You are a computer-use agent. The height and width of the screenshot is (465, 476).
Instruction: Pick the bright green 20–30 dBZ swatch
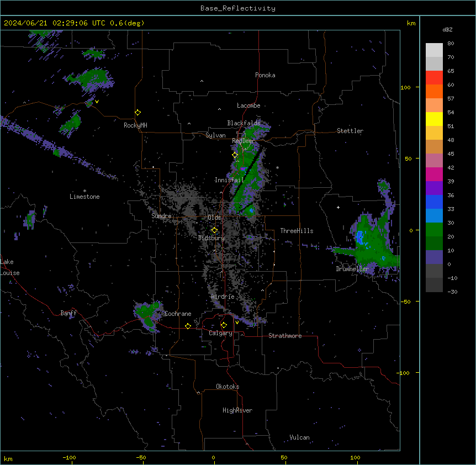(x=434, y=230)
